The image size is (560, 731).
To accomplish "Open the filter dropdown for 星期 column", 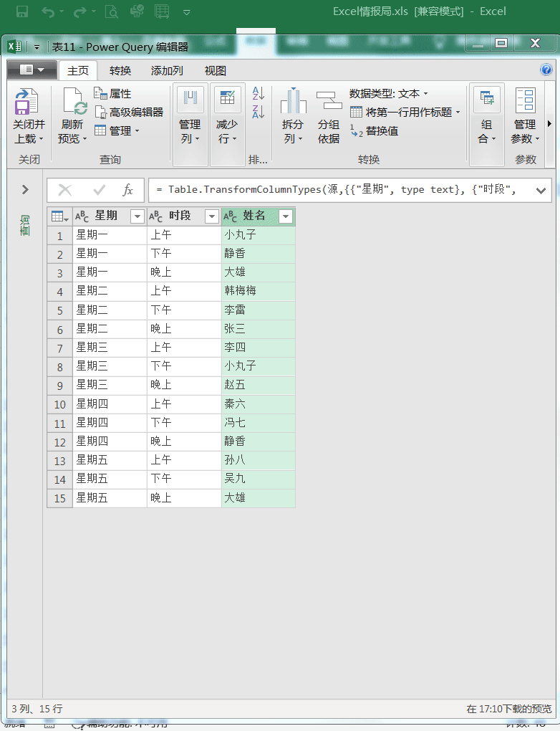I will click(137, 216).
